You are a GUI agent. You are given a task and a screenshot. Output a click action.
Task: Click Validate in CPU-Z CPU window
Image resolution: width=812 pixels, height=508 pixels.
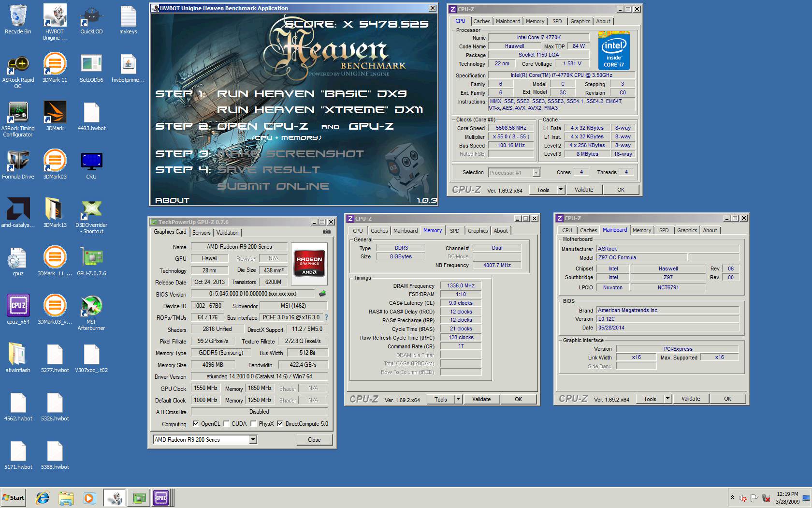(x=584, y=190)
